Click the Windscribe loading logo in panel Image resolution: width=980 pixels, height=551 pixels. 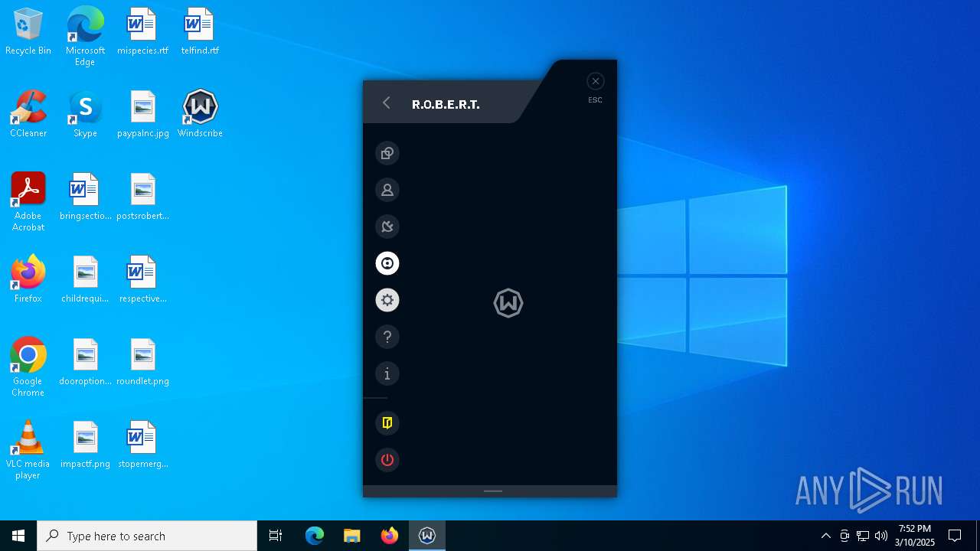(508, 303)
